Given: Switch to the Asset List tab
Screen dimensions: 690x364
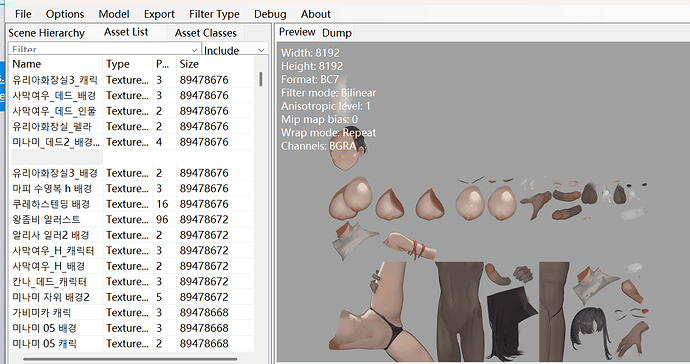Looking at the screenshot, I should tap(126, 32).
